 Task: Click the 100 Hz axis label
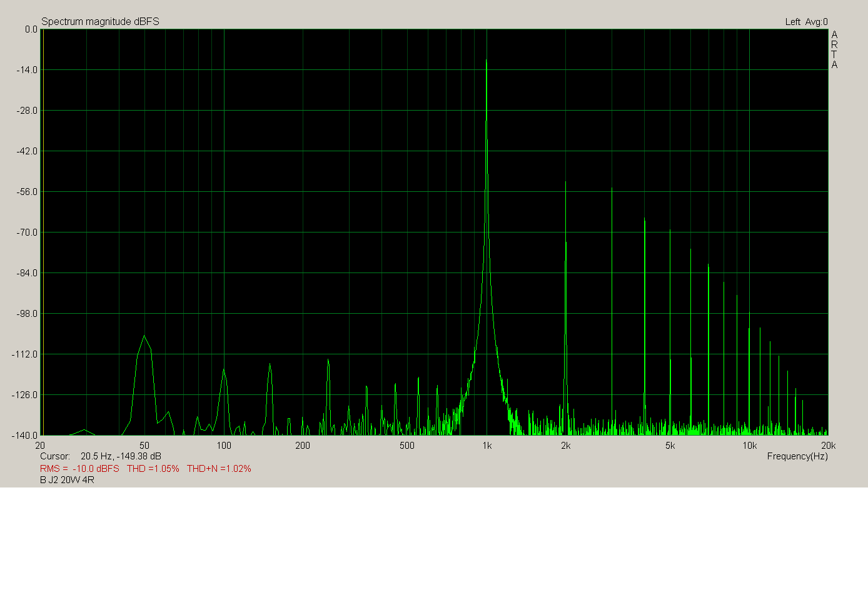pyautogui.click(x=224, y=446)
